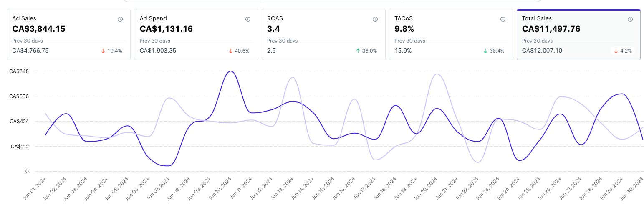Click the Ad Sales info icon
This screenshot has height=208, width=644.
tap(120, 19)
